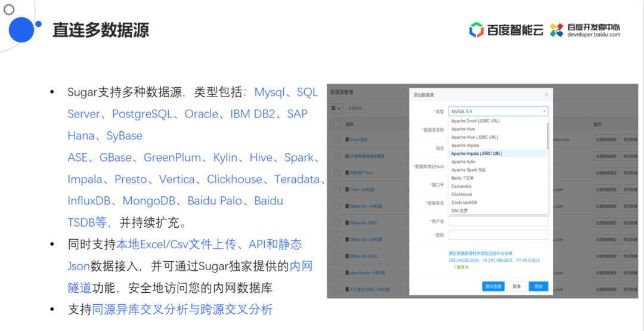644x331 pixels.
Task: Choose Baidu TSDB option
Action: click(x=498, y=178)
